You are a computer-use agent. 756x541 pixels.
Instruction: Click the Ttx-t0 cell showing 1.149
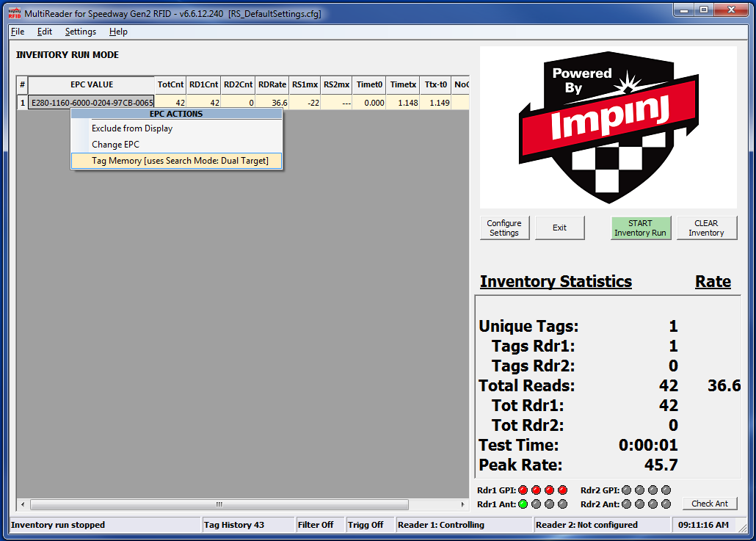click(x=436, y=103)
